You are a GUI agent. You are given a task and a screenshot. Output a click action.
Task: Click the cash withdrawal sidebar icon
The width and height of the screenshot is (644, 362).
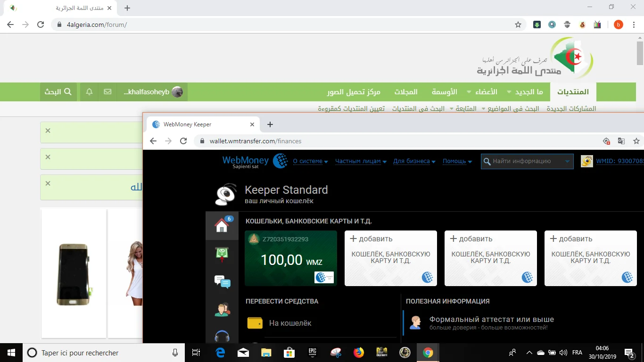coord(222,254)
